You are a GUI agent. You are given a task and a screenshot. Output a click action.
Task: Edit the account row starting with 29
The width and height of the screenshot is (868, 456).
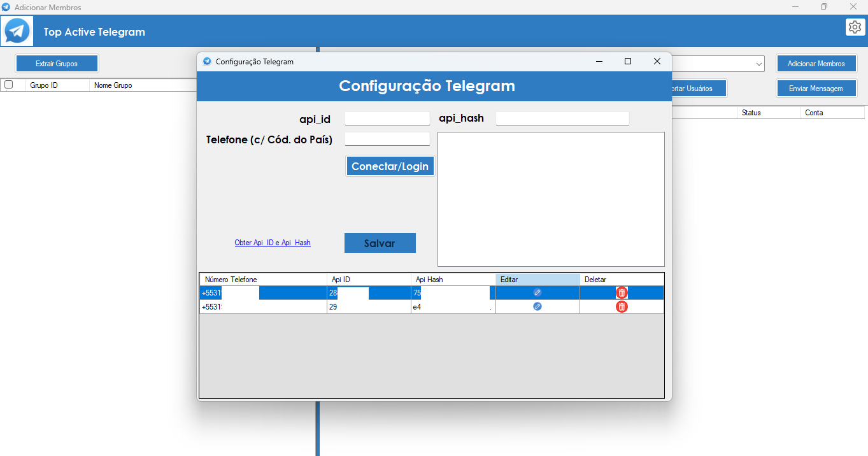pos(537,306)
